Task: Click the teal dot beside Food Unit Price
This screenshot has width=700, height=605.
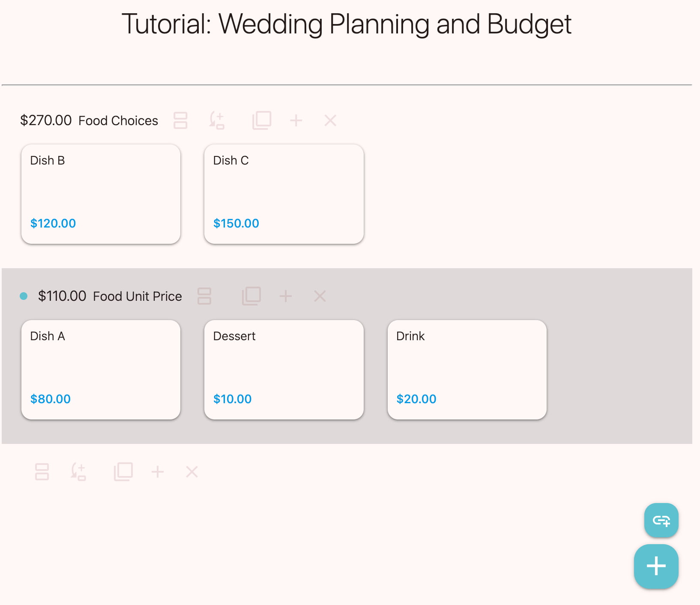Action: [x=24, y=296]
